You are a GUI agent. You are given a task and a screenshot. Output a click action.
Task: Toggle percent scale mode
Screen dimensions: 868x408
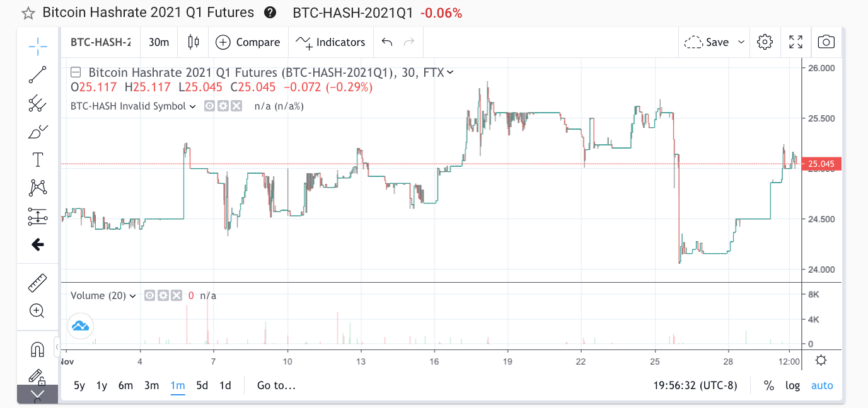tap(768, 385)
